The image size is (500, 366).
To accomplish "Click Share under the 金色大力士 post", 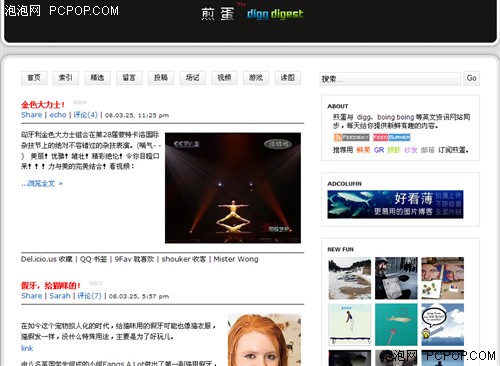I will pos(32,115).
